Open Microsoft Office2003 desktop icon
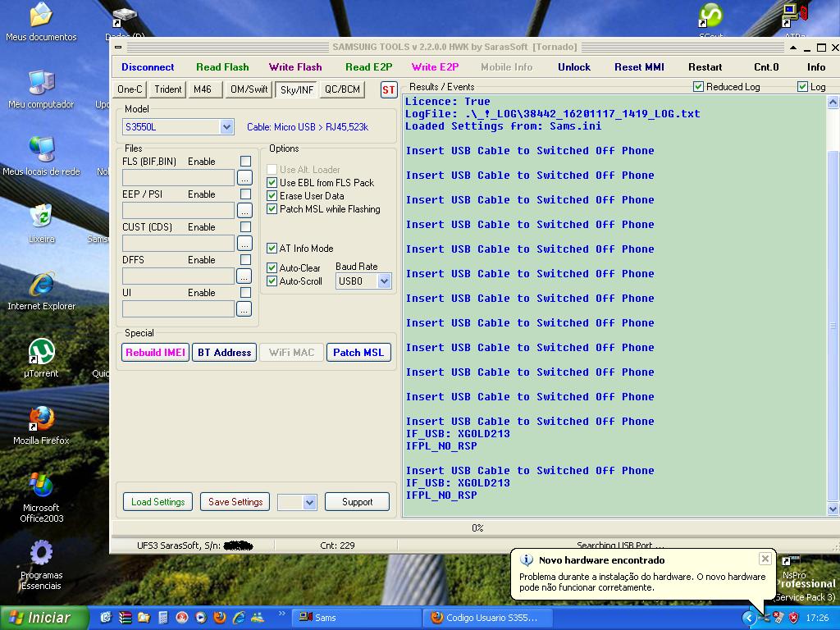This screenshot has height=630, width=840. coord(41,486)
